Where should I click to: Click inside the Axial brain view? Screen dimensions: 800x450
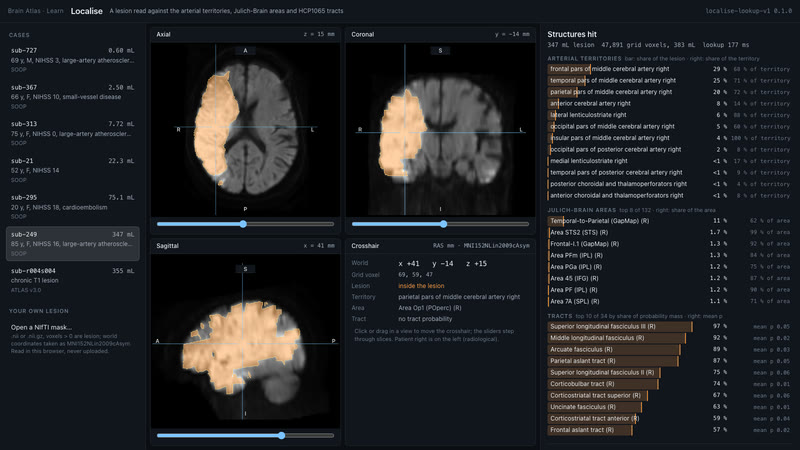(245, 130)
